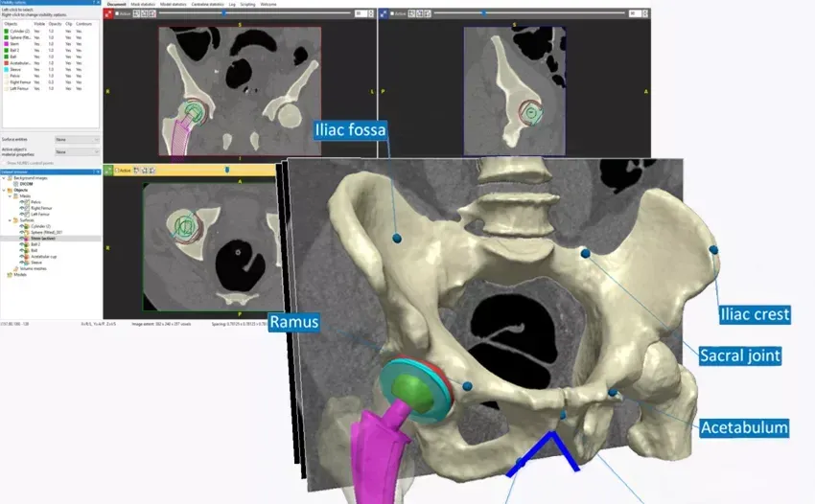Open the Surface entities dropdown
The image size is (815, 504).
[x=77, y=140]
